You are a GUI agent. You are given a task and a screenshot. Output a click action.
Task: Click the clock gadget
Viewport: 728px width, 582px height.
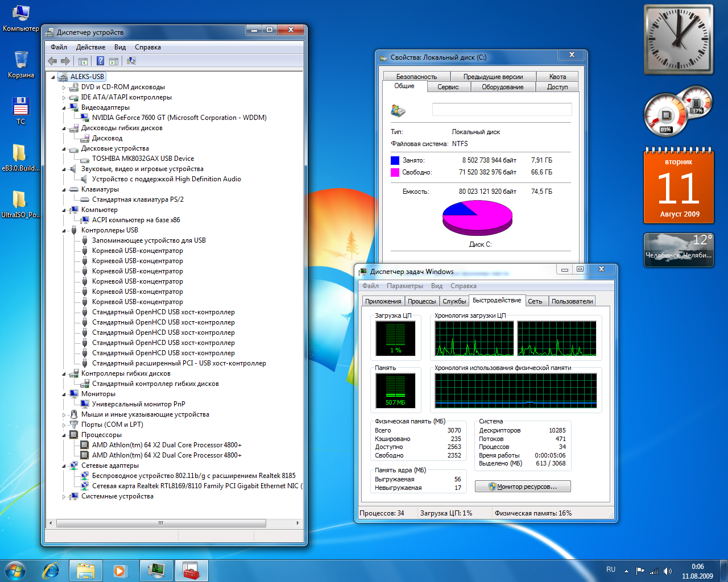coord(679,40)
